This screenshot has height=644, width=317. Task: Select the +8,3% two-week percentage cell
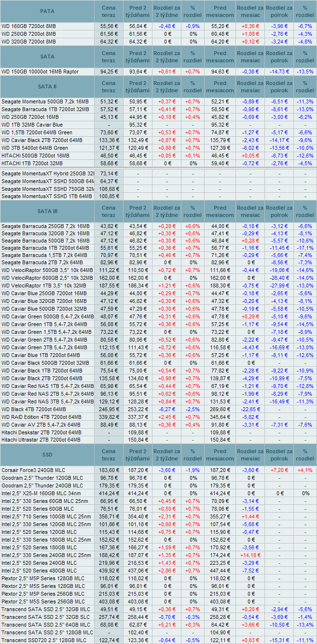pyautogui.click(x=193, y=625)
